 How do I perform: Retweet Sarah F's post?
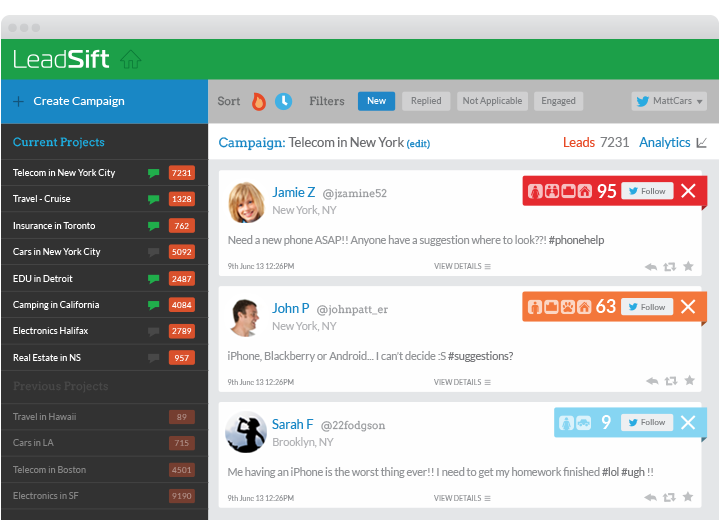669,497
